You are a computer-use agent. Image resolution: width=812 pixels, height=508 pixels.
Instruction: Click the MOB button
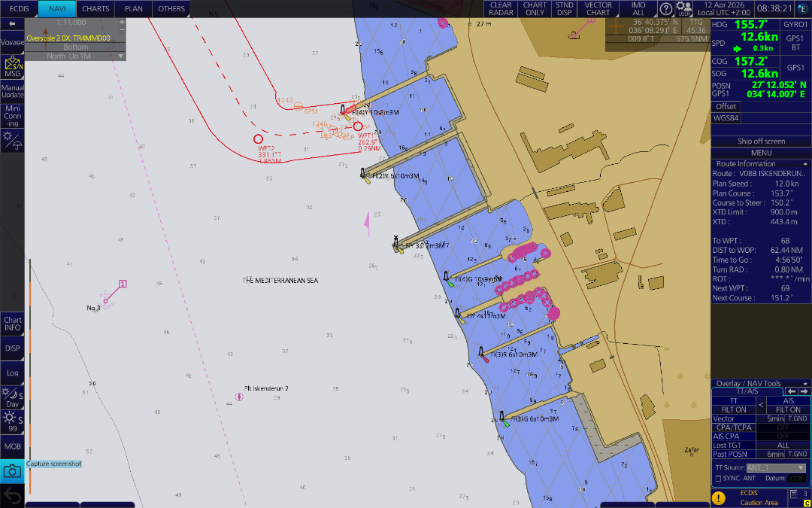click(12, 446)
